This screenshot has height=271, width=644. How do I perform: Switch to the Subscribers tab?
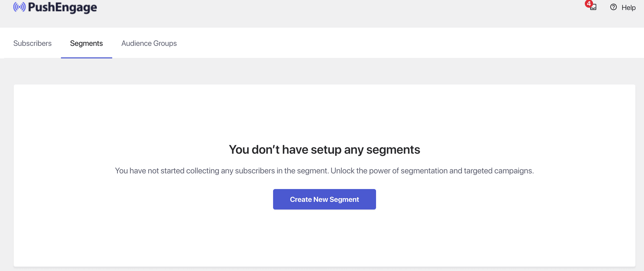click(32, 43)
